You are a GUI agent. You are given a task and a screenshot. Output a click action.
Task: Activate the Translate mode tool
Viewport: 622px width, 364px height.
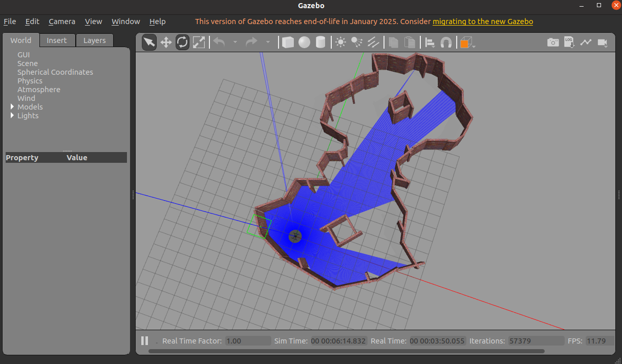[166, 42]
